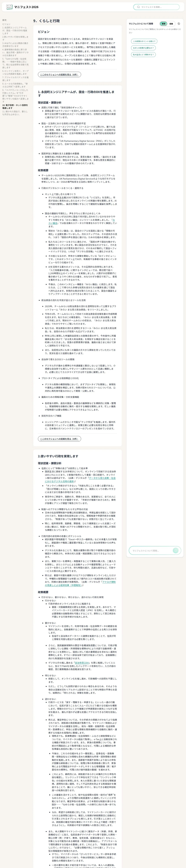Open proposals button below the 技術外交のハブ機能 item
Screen dimensions: 186x868
pyautogui.click(x=59, y=439)
